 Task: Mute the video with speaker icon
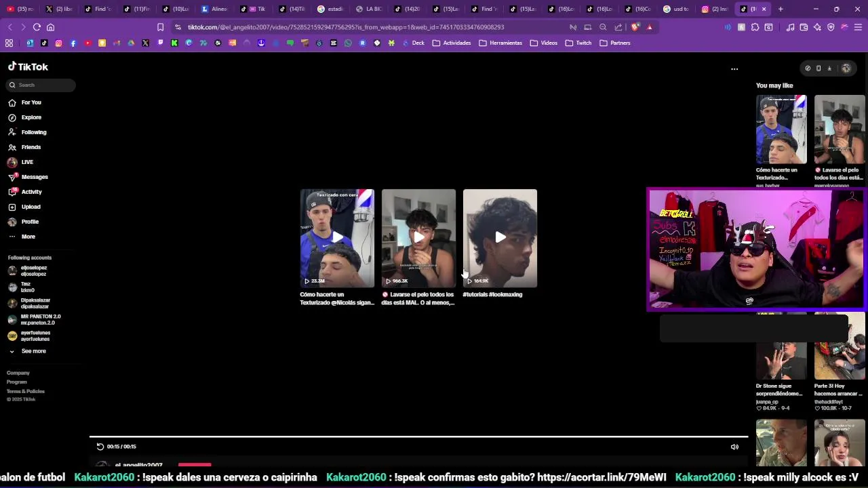734,447
